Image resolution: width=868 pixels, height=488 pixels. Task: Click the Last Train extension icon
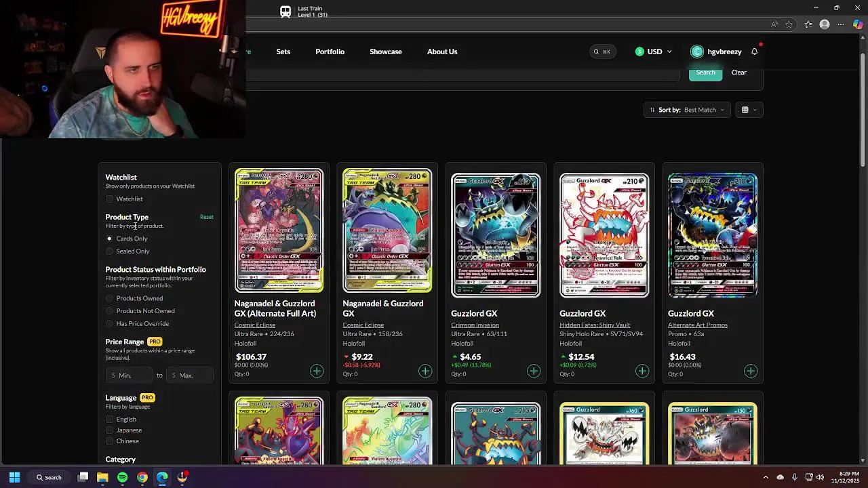click(x=285, y=12)
